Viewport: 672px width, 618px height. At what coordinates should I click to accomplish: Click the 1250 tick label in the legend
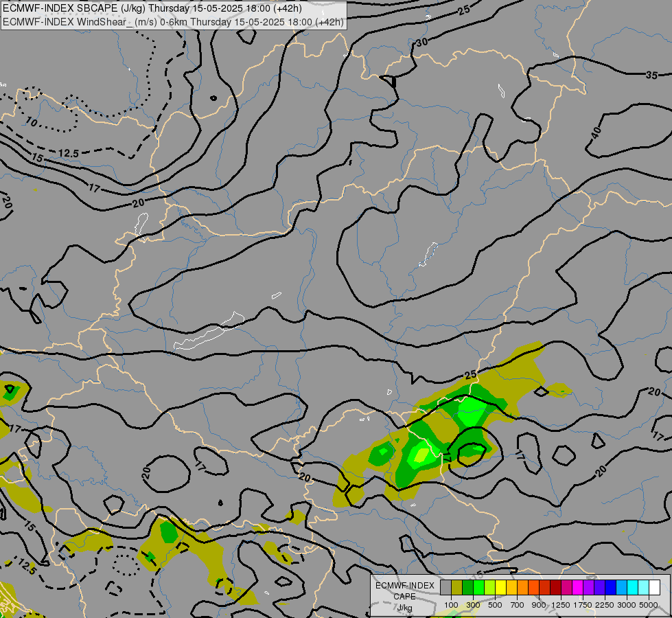coord(561,605)
